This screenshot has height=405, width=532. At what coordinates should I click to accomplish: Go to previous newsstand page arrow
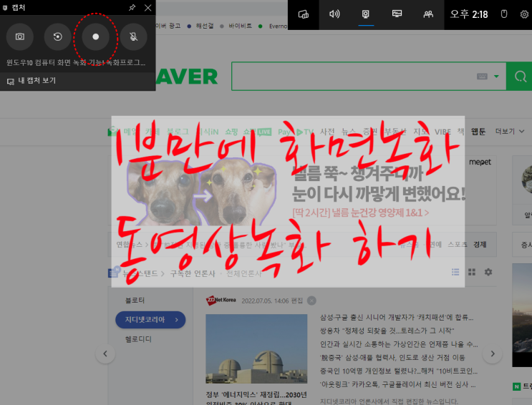[x=105, y=353]
